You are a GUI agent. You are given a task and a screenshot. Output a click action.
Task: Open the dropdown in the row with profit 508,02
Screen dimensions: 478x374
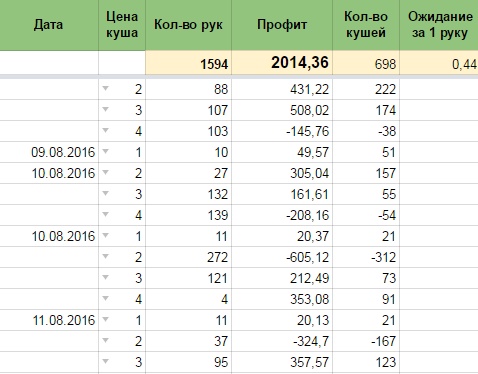106,109
